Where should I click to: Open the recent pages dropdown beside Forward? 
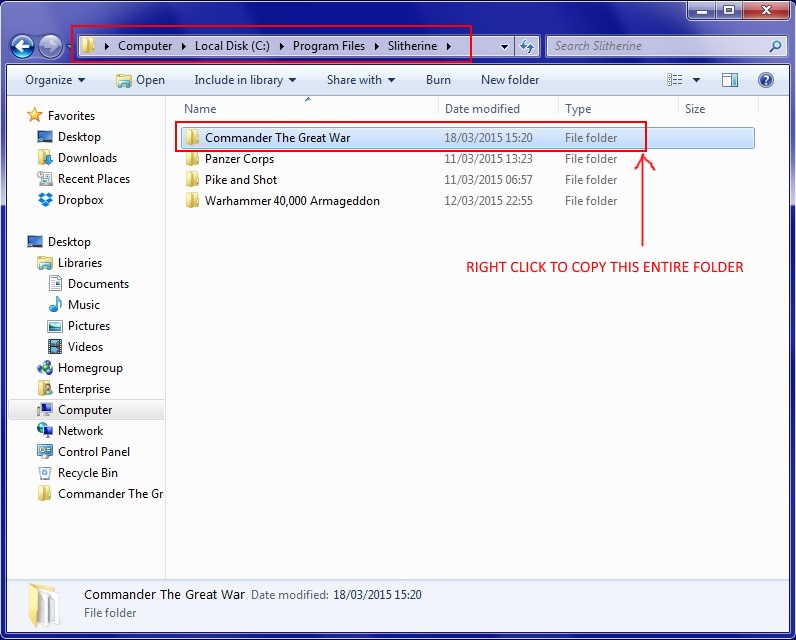[69, 47]
